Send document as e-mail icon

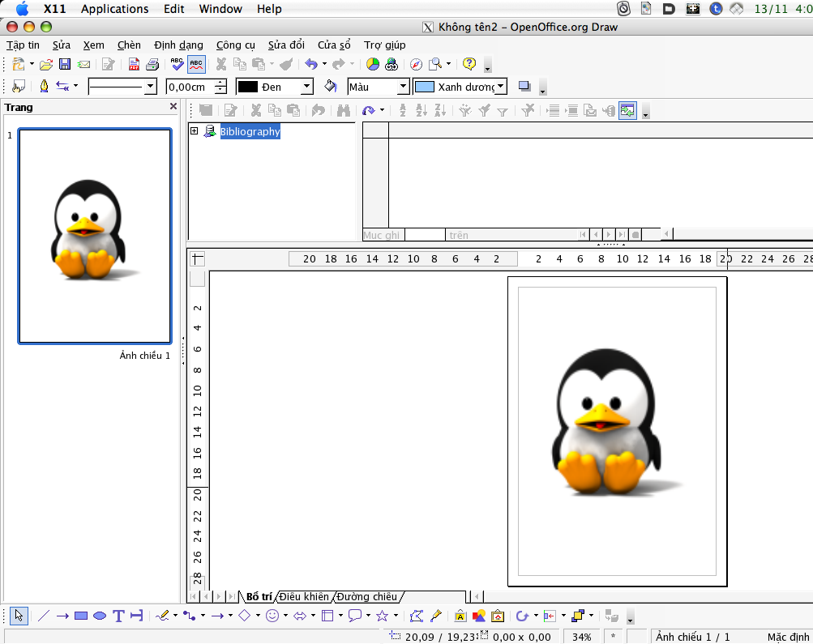tap(83, 64)
